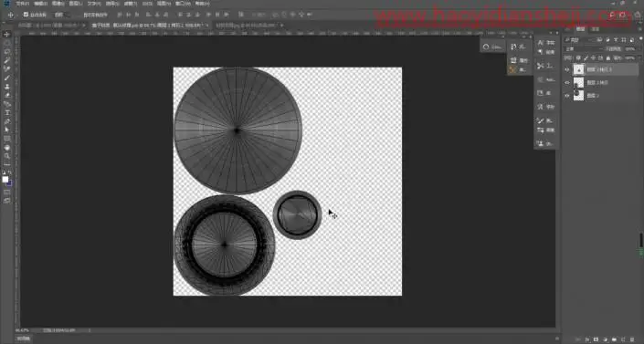Open the Properties panel icon

point(513,60)
